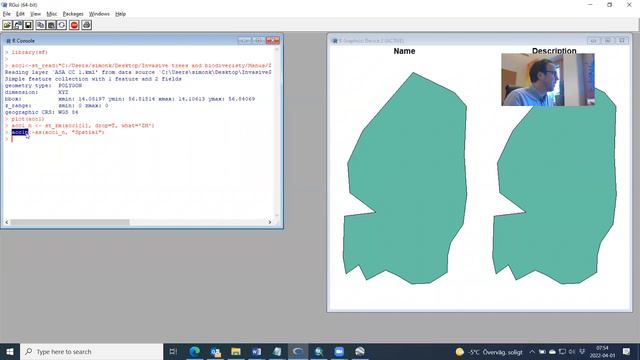Open the File menu
640x360 pixels.
point(7,14)
